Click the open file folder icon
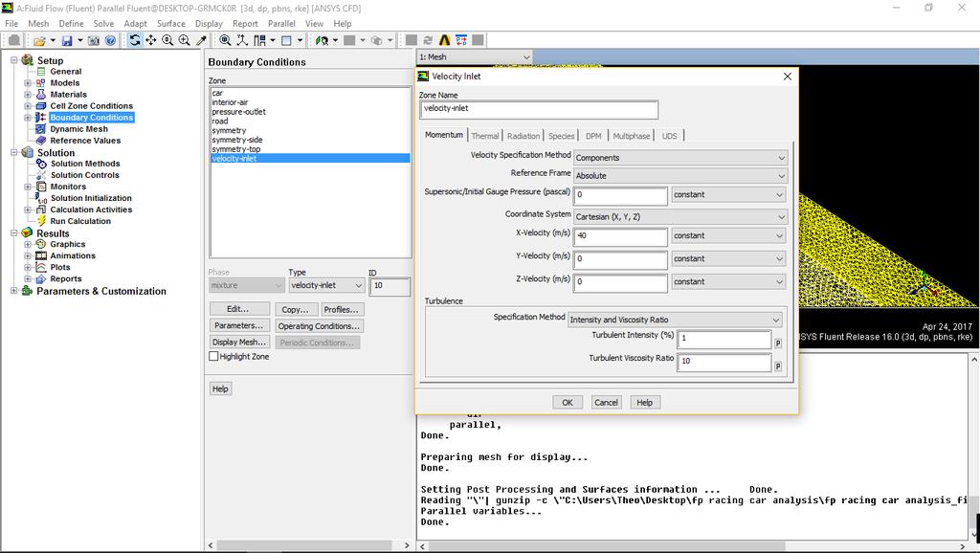This screenshot has width=980, height=553. [39, 40]
